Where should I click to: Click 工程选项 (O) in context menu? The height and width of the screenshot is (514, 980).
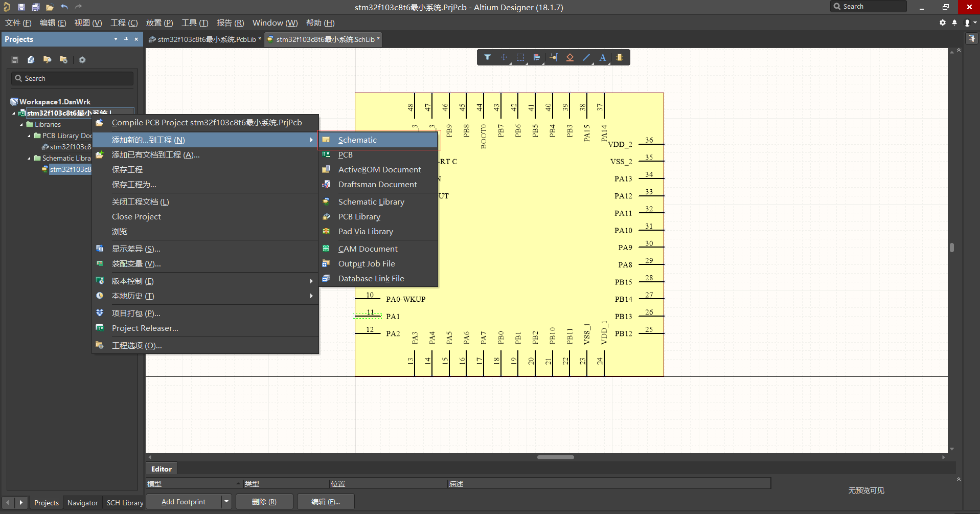206,345
